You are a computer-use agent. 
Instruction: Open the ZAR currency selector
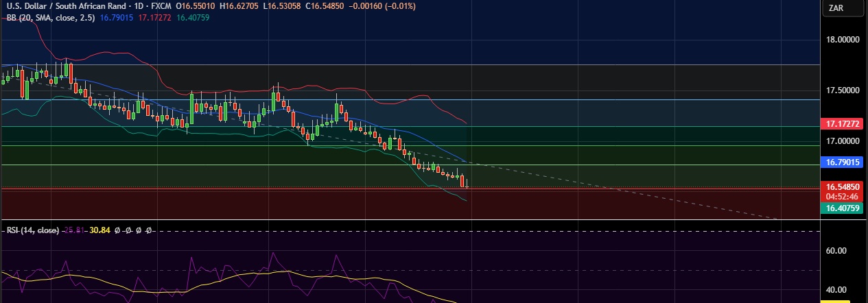[843, 8]
